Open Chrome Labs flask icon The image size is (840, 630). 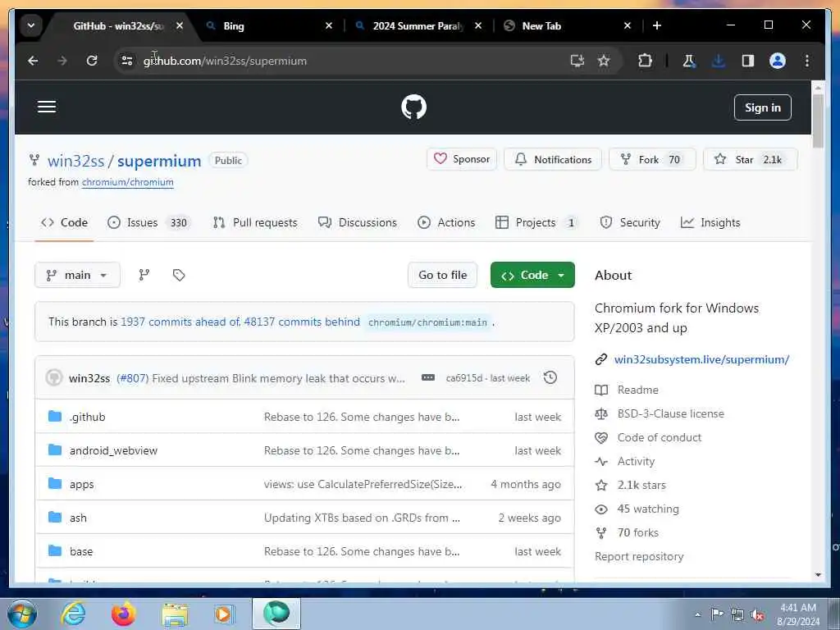pyautogui.click(x=689, y=61)
